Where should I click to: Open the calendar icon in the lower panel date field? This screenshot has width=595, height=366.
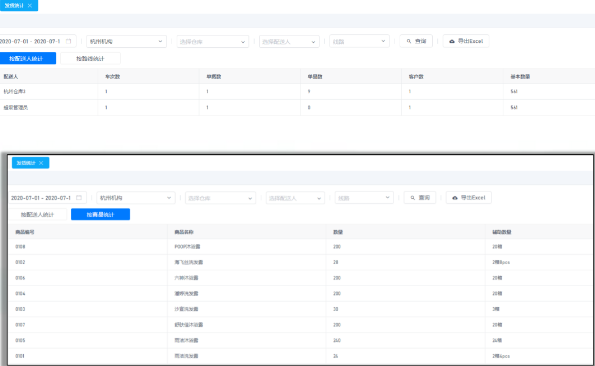point(79,198)
